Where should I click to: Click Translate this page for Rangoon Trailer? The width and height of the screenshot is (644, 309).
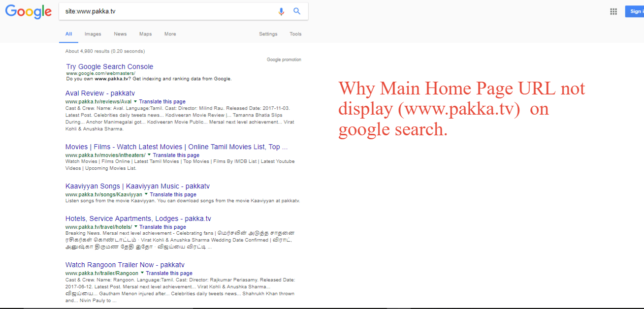coord(169,274)
